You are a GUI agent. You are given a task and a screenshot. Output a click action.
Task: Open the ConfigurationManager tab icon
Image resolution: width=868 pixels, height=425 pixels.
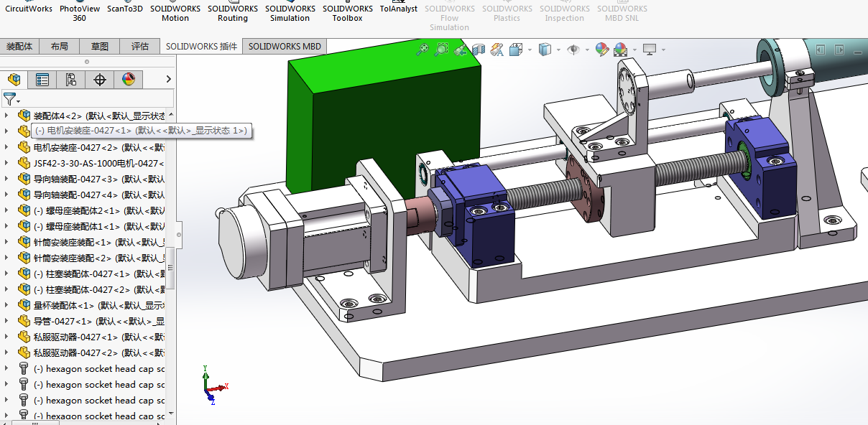pyautogui.click(x=71, y=79)
